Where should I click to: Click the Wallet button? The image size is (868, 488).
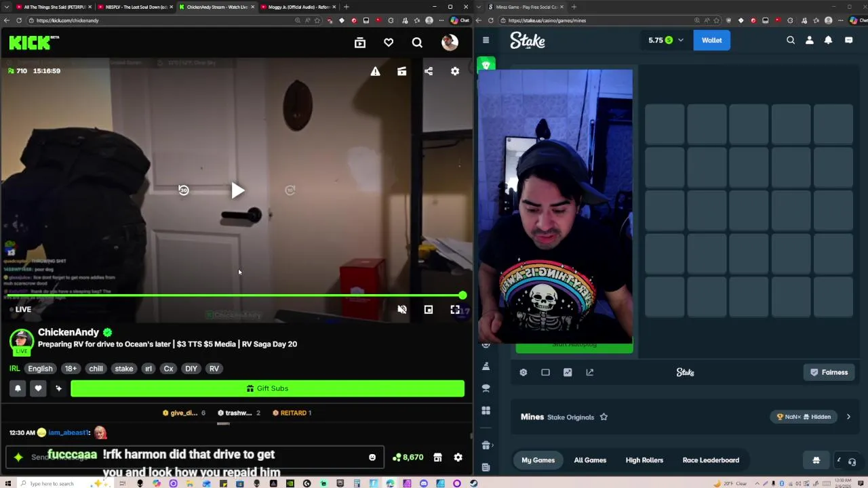click(711, 40)
